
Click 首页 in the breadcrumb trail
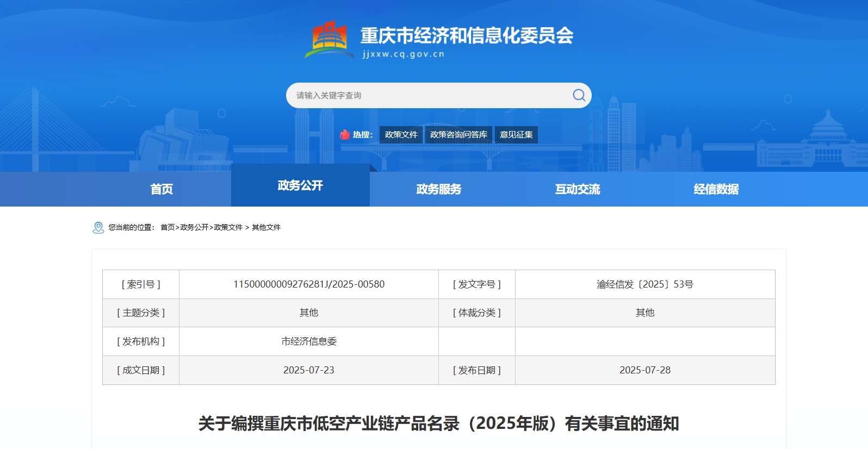click(168, 228)
